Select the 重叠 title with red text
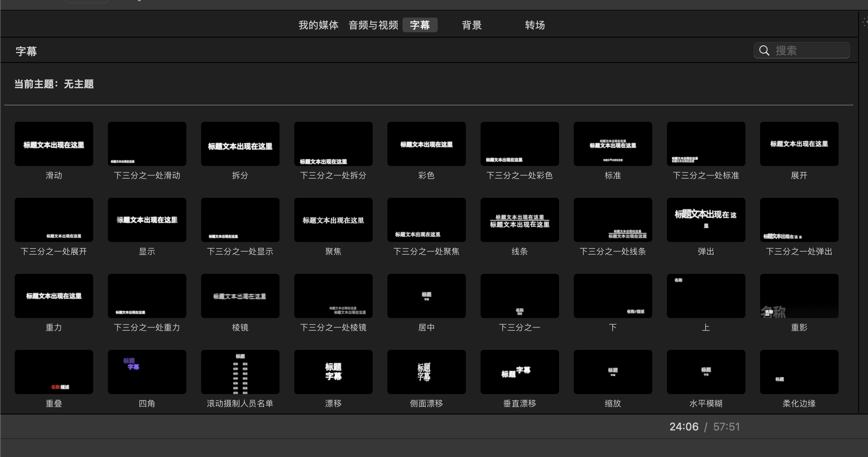The height and width of the screenshot is (457, 868). click(54, 372)
